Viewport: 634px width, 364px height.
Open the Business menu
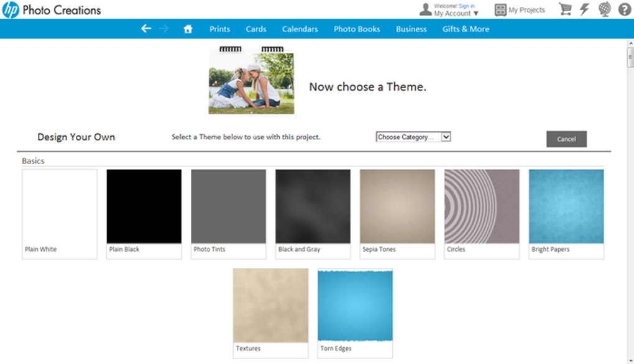click(411, 29)
